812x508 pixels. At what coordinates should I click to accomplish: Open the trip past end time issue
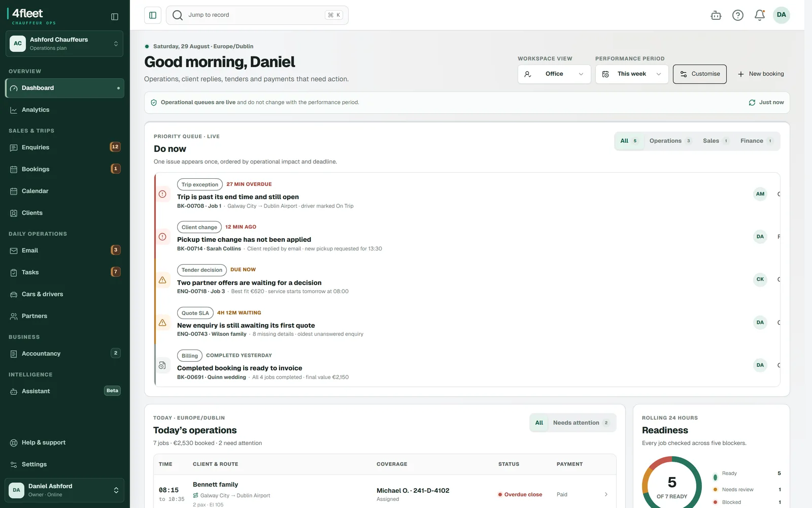(x=467, y=194)
